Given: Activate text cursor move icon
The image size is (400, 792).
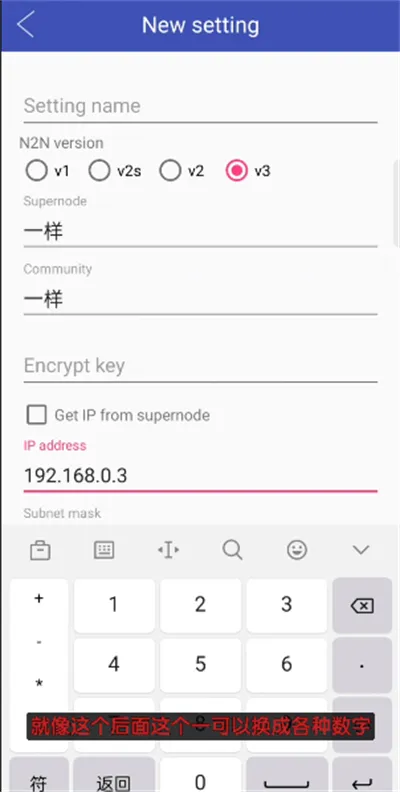Looking at the screenshot, I should 168,550.
